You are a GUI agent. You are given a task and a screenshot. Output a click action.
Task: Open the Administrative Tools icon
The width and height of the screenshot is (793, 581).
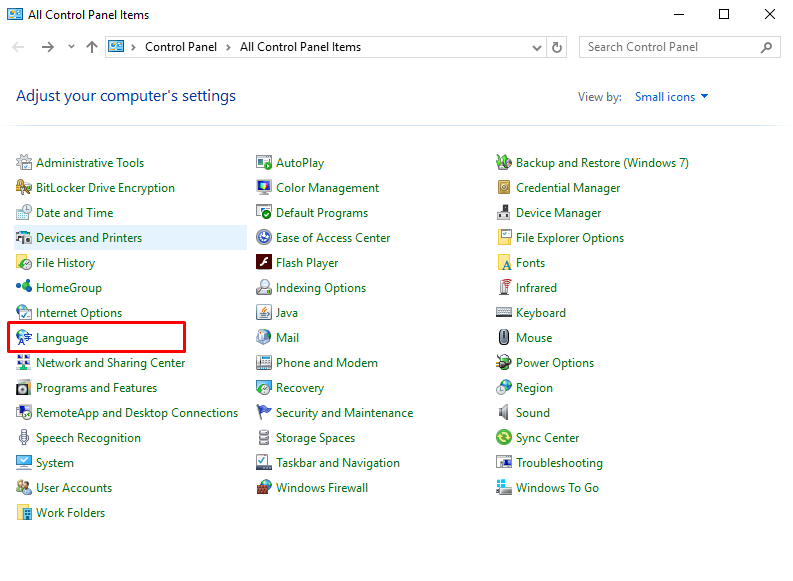pyautogui.click(x=24, y=162)
